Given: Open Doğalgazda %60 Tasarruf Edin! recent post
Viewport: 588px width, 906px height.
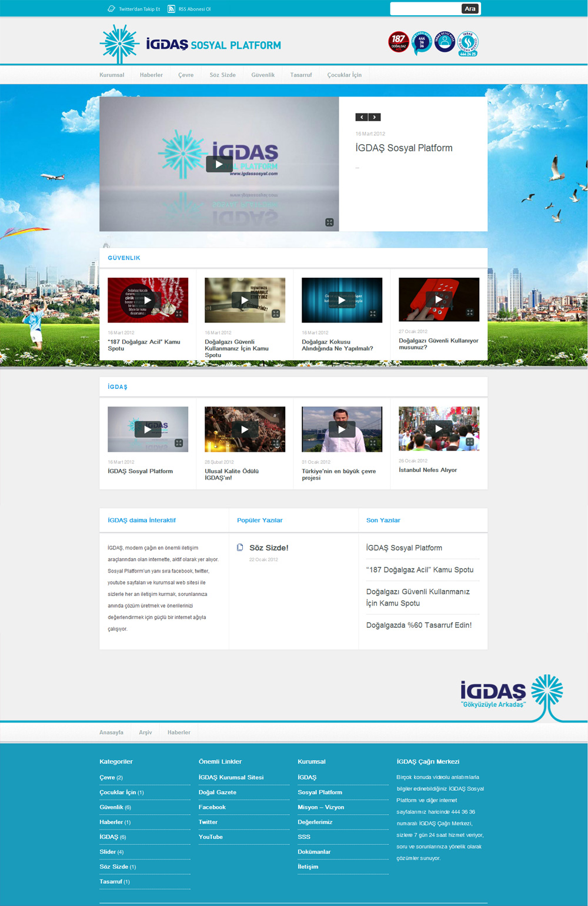Looking at the screenshot, I should tap(419, 625).
